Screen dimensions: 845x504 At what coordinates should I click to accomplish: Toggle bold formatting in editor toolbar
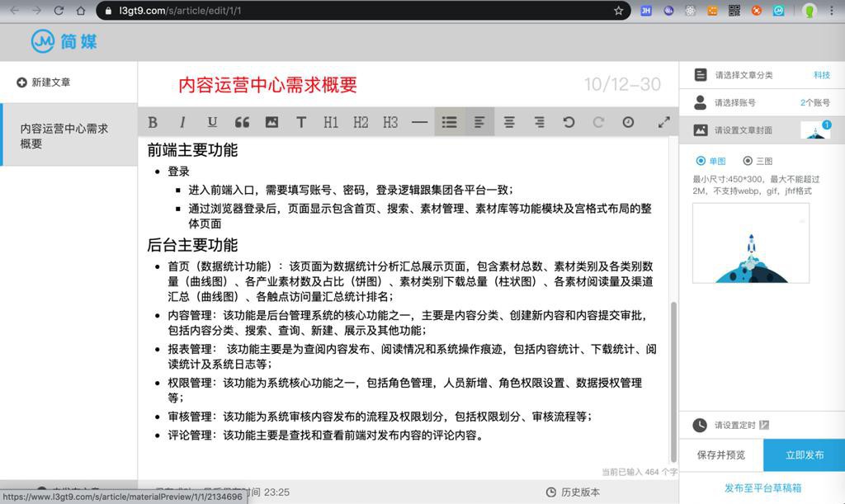[153, 122]
